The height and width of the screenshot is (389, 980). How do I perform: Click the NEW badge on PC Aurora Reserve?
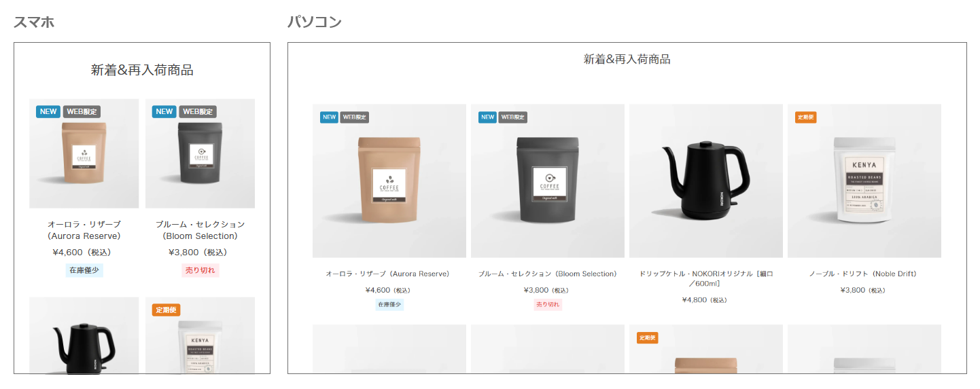coord(329,117)
